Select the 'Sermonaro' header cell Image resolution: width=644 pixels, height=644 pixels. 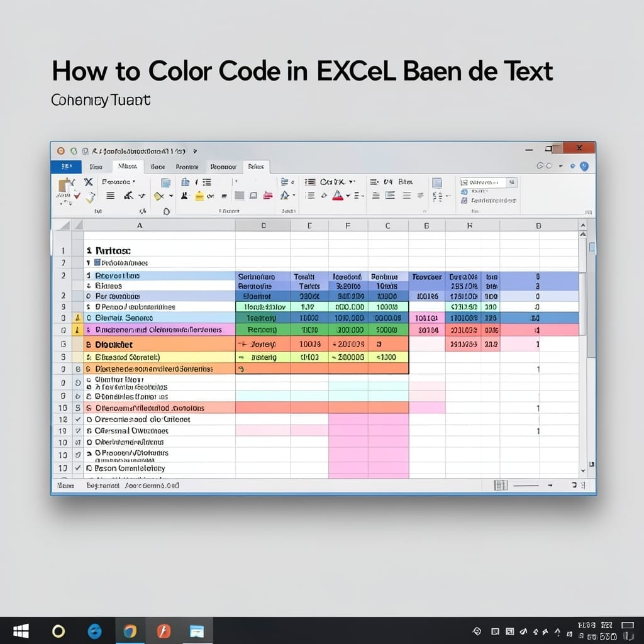[263, 277]
